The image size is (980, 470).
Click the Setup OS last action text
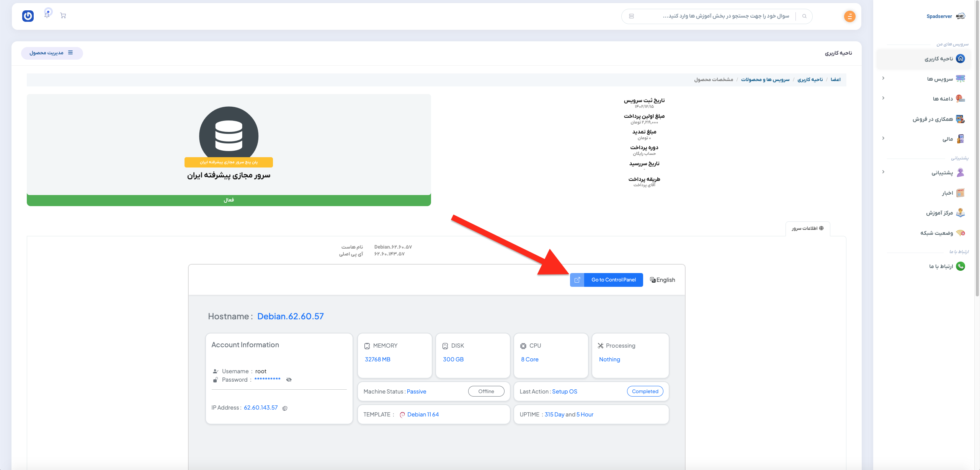click(565, 392)
